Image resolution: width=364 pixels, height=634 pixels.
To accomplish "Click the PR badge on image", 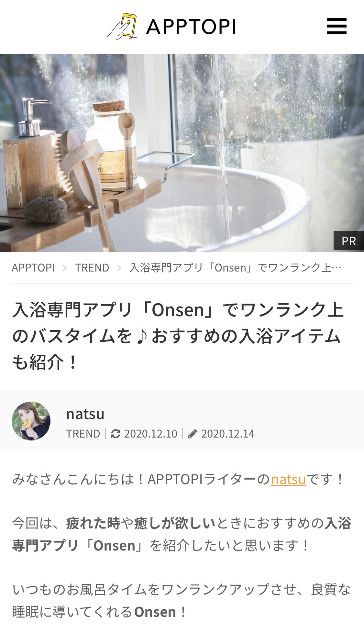I will (x=348, y=241).
